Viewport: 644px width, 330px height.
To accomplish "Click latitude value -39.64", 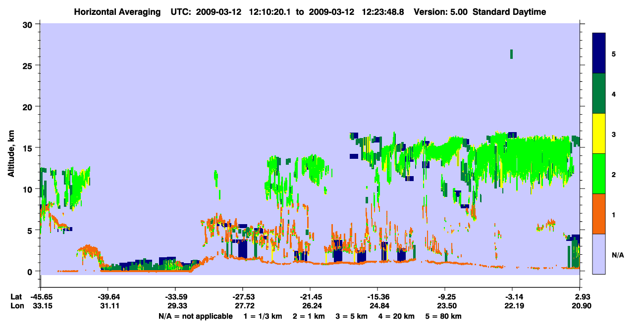I will coord(108,297).
